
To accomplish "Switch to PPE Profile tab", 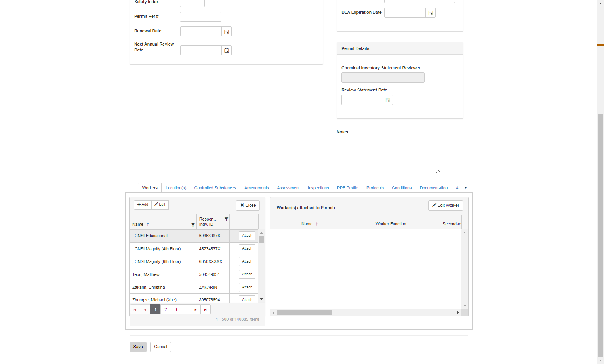I will [347, 188].
